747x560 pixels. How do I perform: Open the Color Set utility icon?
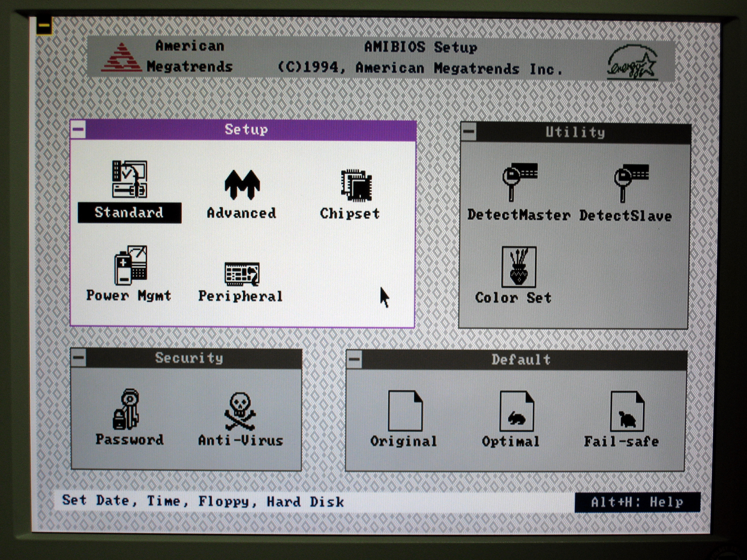pos(519,267)
